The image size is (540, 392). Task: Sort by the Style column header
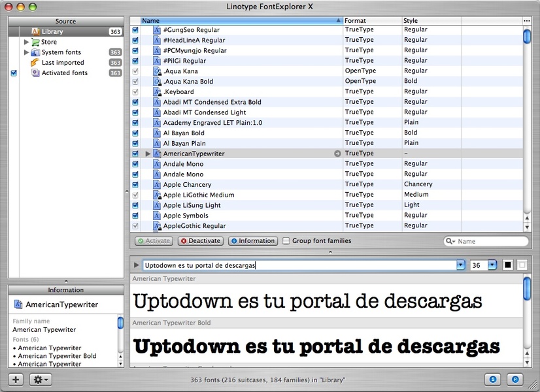[x=431, y=21]
